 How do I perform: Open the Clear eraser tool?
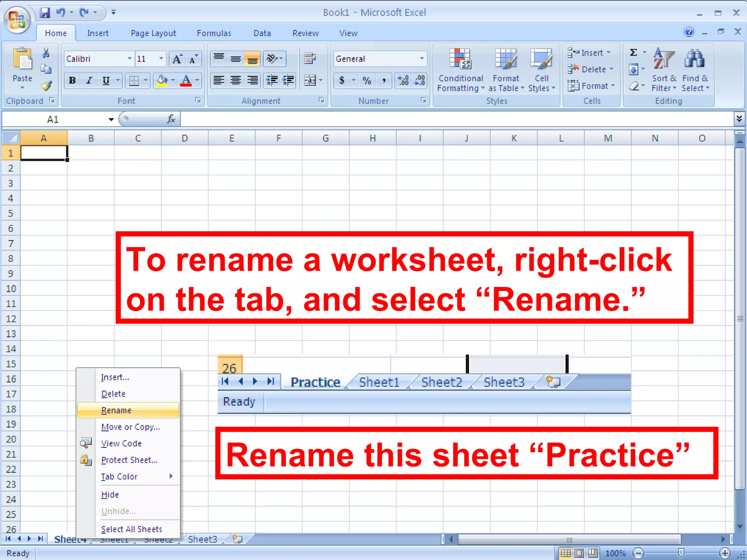tap(635, 86)
